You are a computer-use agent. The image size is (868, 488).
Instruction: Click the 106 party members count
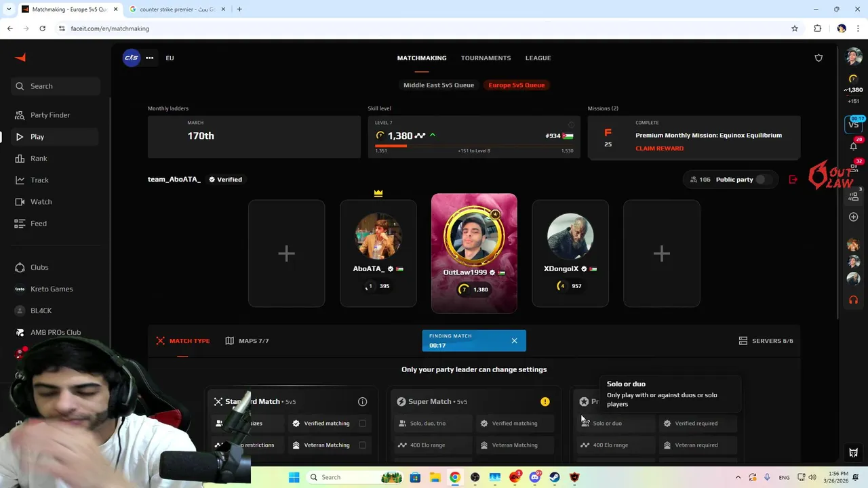pos(700,180)
